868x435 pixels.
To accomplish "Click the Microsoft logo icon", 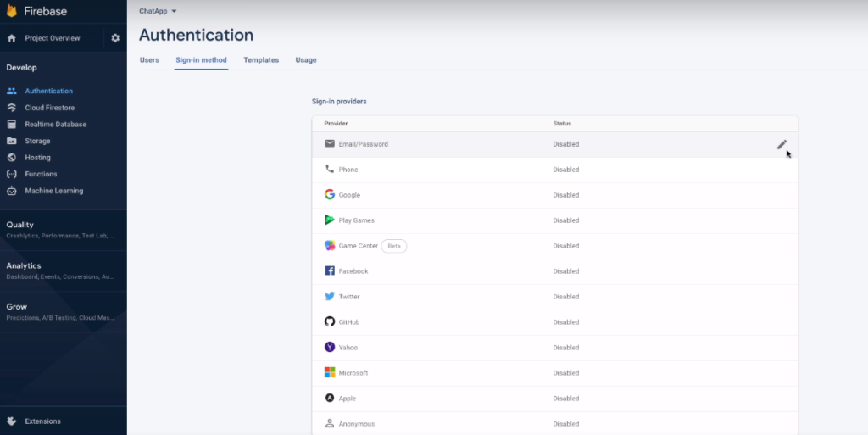I will coord(330,373).
